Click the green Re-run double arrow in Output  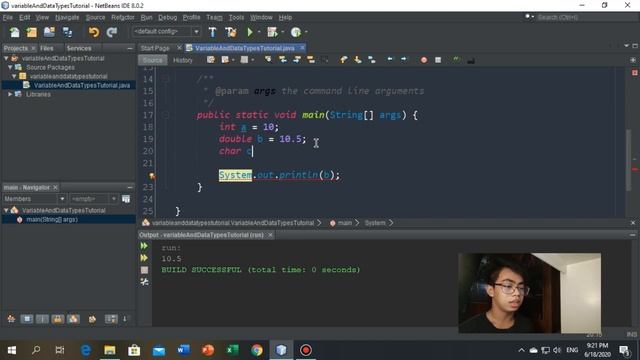coord(144,246)
